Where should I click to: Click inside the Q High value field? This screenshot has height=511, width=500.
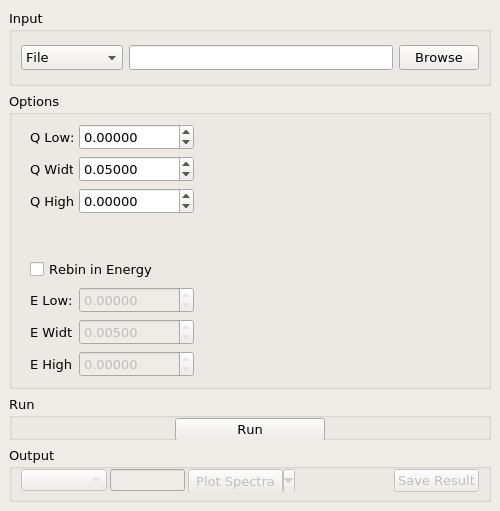(x=129, y=201)
